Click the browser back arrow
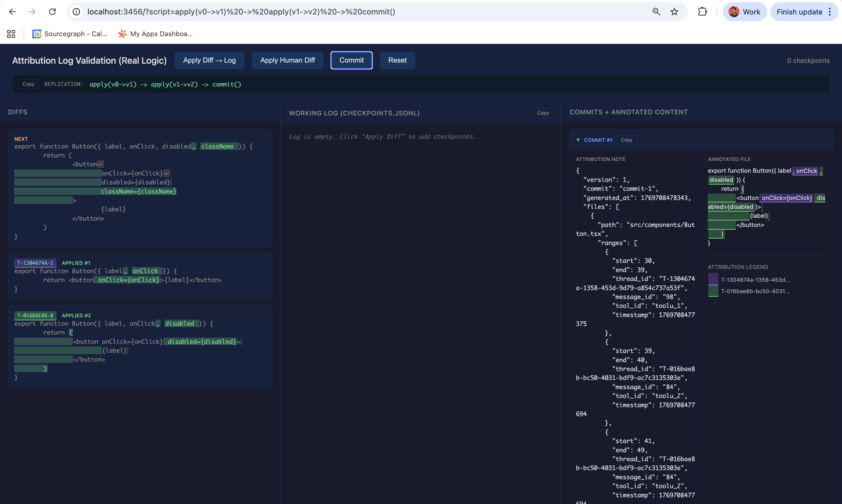 click(x=12, y=12)
